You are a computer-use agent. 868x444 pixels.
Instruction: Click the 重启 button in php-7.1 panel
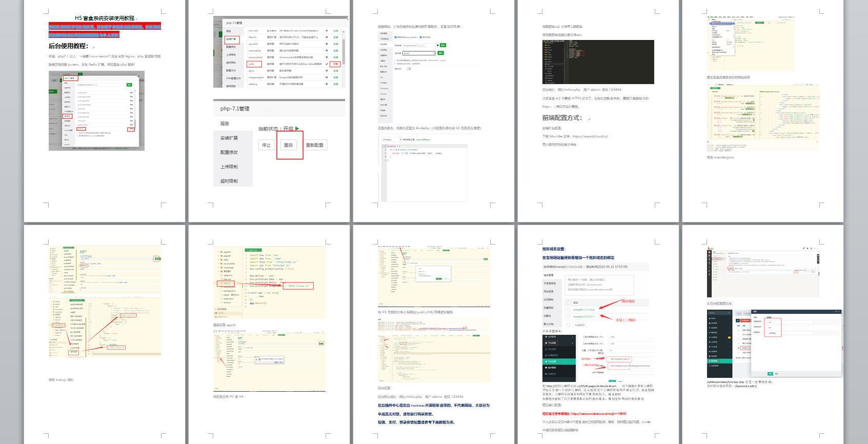(x=288, y=145)
